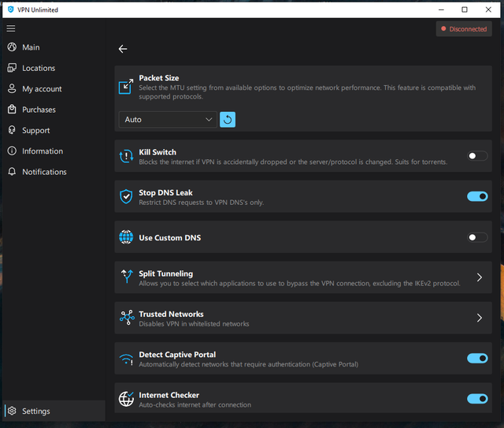Select the Information menu item
This screenshot has width=504, height=428.
click(x=54, y=151)
